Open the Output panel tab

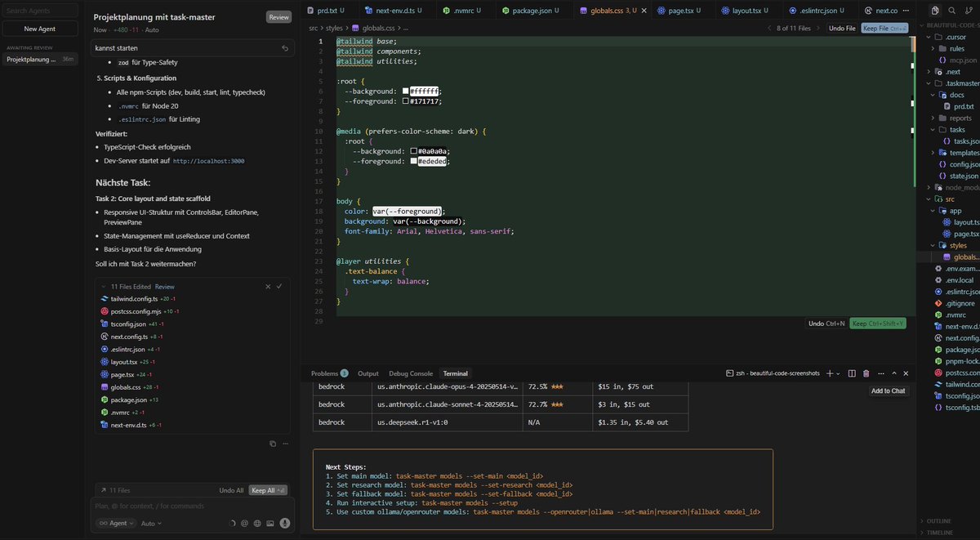click(x=368, y=373)
